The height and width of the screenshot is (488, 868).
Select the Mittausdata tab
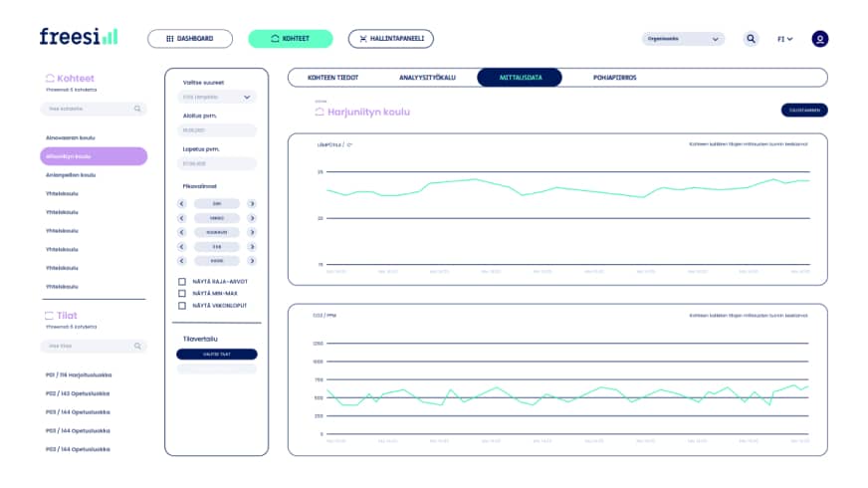click(x=520, y=78)
